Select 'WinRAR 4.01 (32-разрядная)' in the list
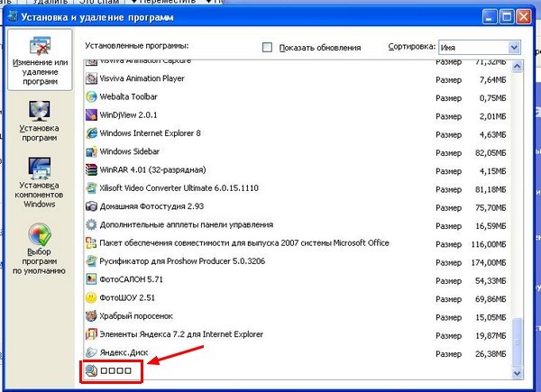Viewport: 541px width, 392px height. coord(153,170)
